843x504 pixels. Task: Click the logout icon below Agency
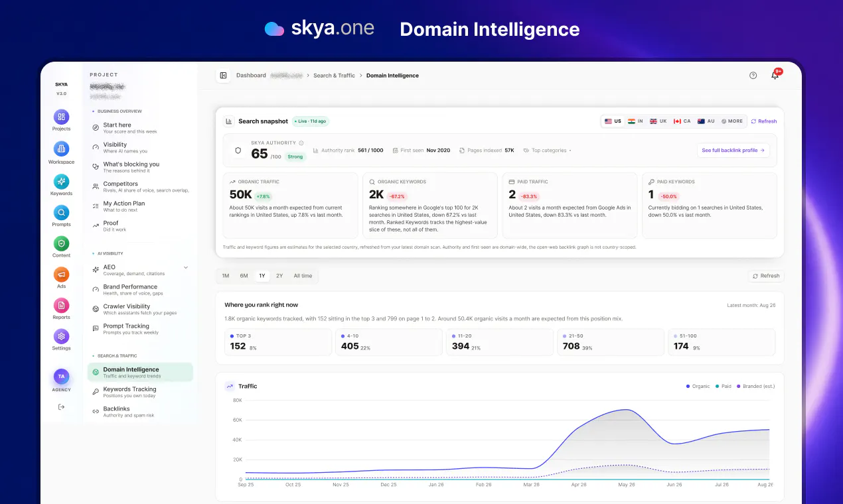[61, 407]
